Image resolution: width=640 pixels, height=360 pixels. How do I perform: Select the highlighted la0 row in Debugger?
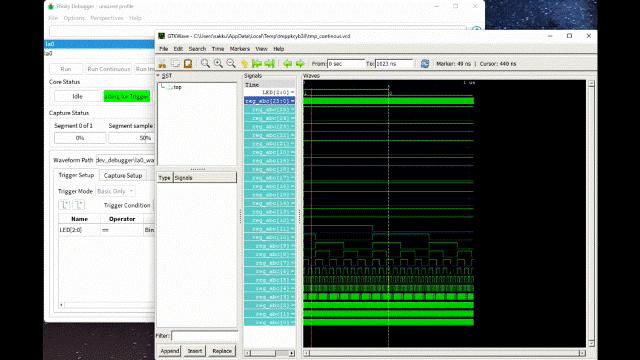100,44
